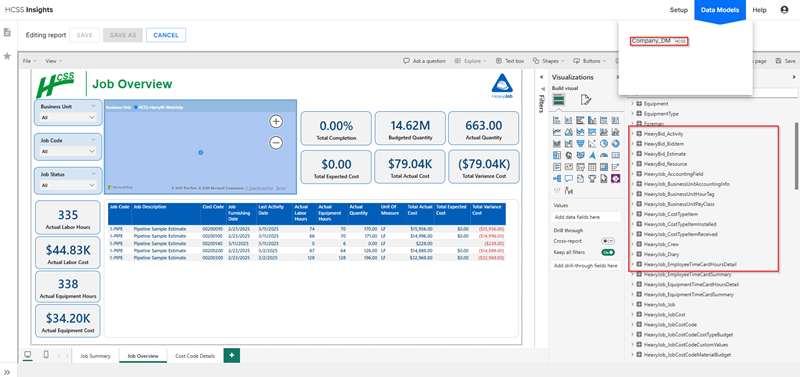Insert a Text box
Image resolution: width=800 pixels, height=377 pixels.
pyautogui.click(x=509, y=61)
